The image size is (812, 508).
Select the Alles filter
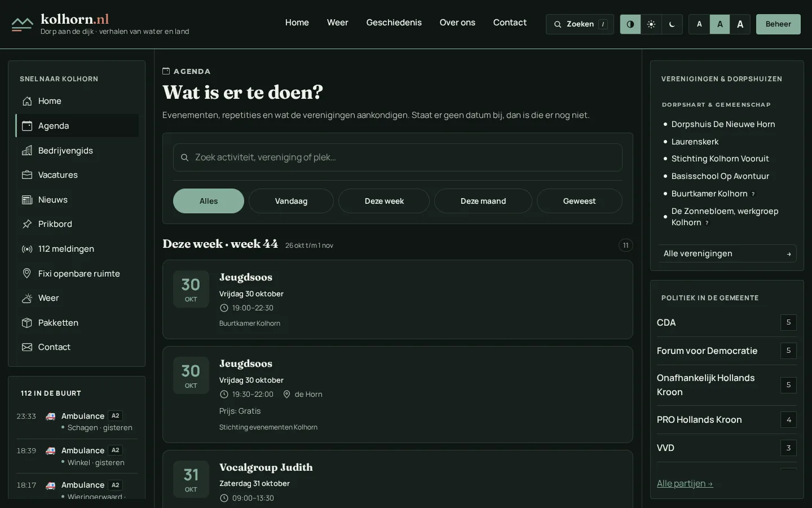209,201
